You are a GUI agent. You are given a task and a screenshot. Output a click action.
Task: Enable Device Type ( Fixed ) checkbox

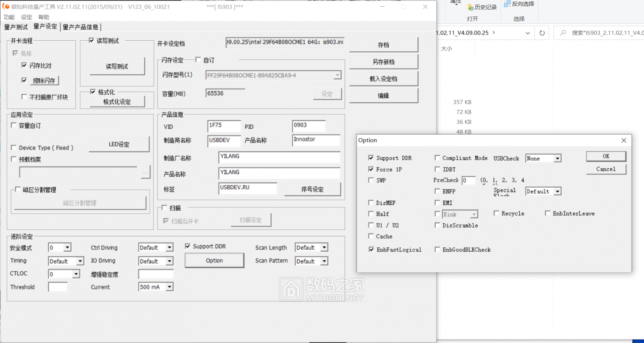(x=14, y=148)
